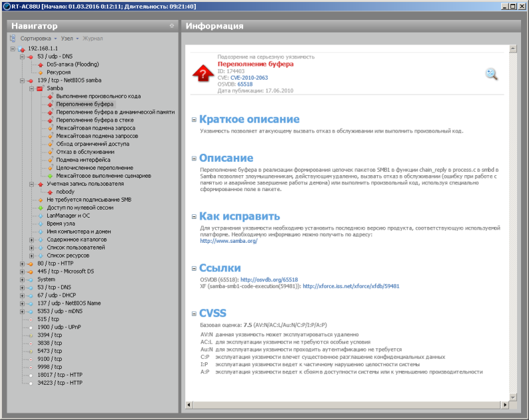The image size is (529, 420).
Task: Click the port icon beside 1900 / udp - UPnP
Action: tap(31, 328)
